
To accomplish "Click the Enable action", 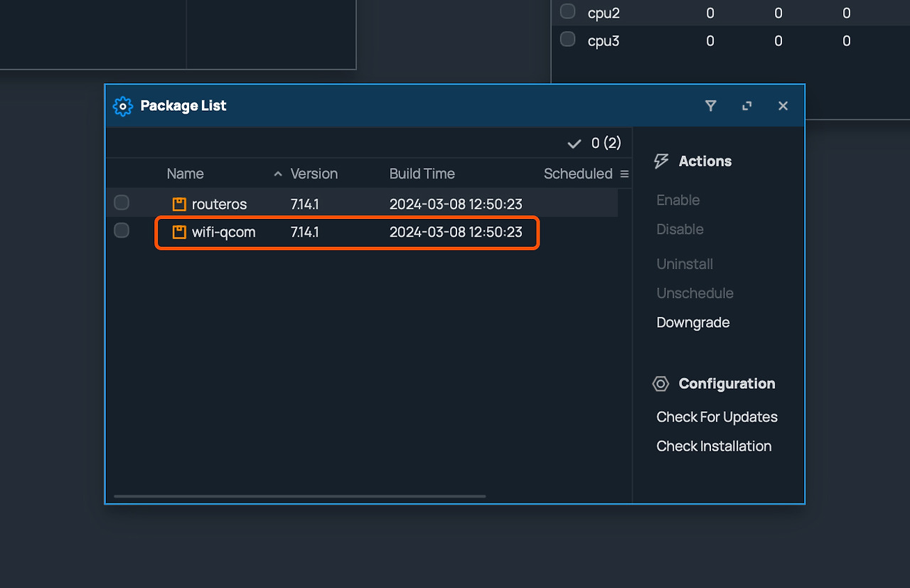I will [678, 201].
